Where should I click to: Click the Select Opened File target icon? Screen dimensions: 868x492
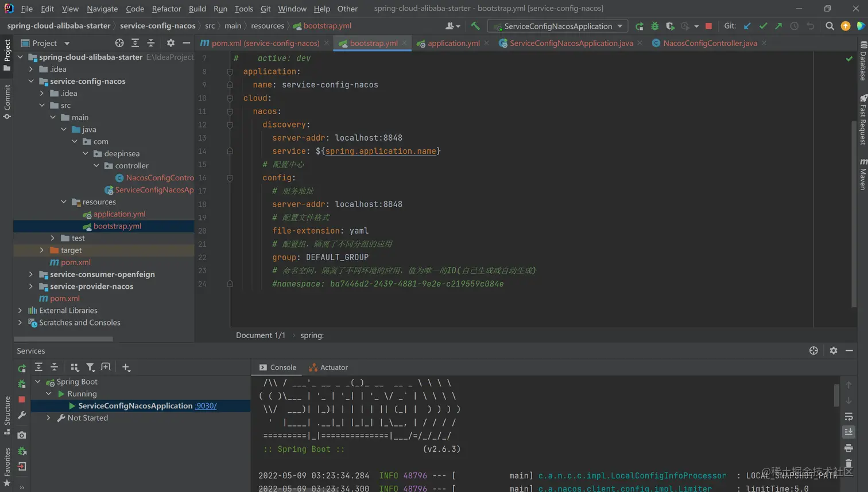[x=119, y=43]
